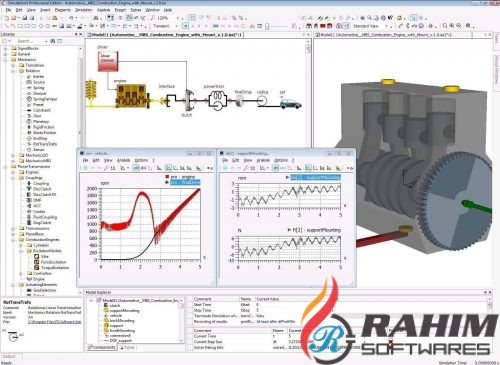The height and width of the screenshot is (365, 500).
Task: Click the library Search field
Action: (x=30, y=41)
